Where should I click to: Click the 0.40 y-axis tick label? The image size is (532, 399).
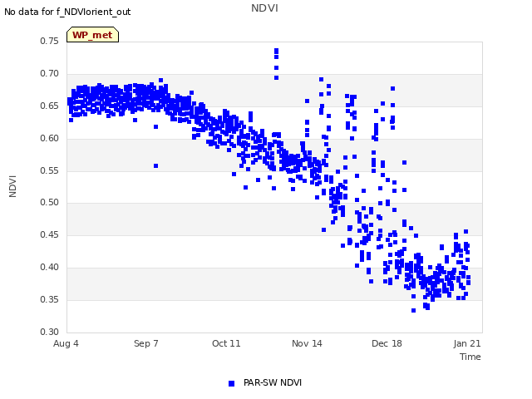click(50, 268)
